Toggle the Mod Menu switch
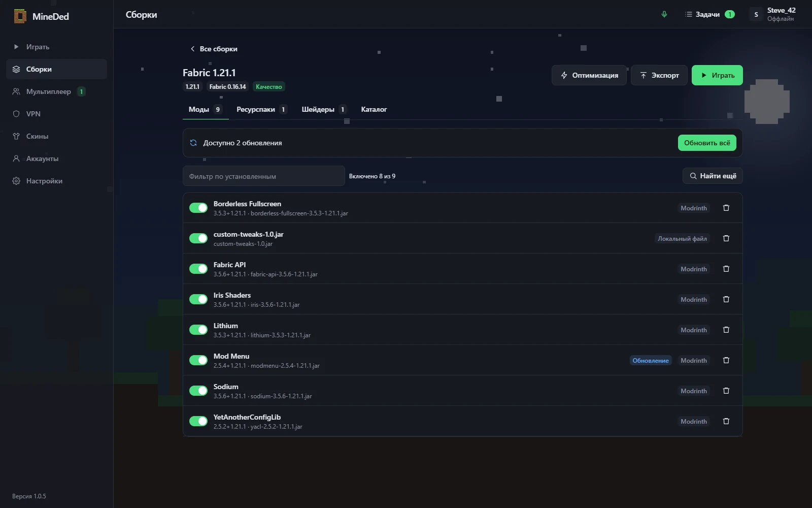 [x=198, y=360]
